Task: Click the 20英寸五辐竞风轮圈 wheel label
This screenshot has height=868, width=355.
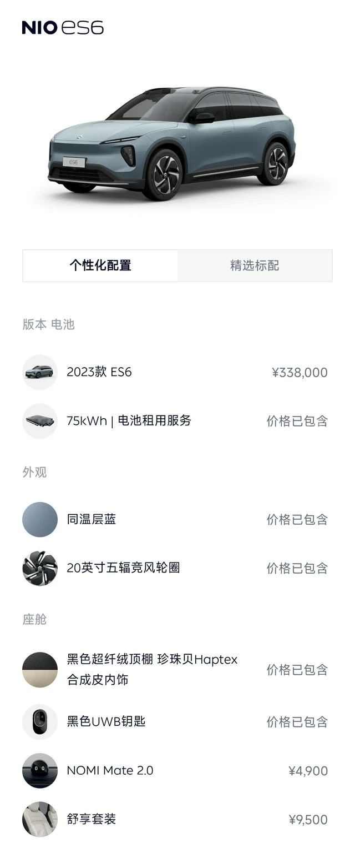Action: [123, 568]
